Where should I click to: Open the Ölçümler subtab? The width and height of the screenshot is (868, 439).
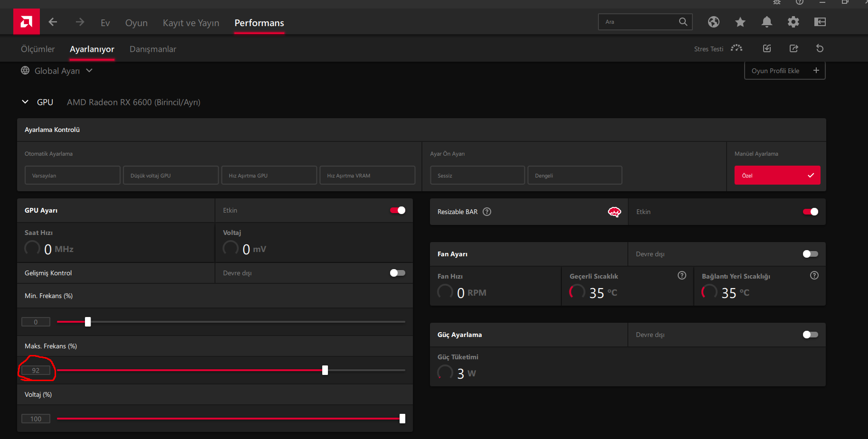[38, 49]
